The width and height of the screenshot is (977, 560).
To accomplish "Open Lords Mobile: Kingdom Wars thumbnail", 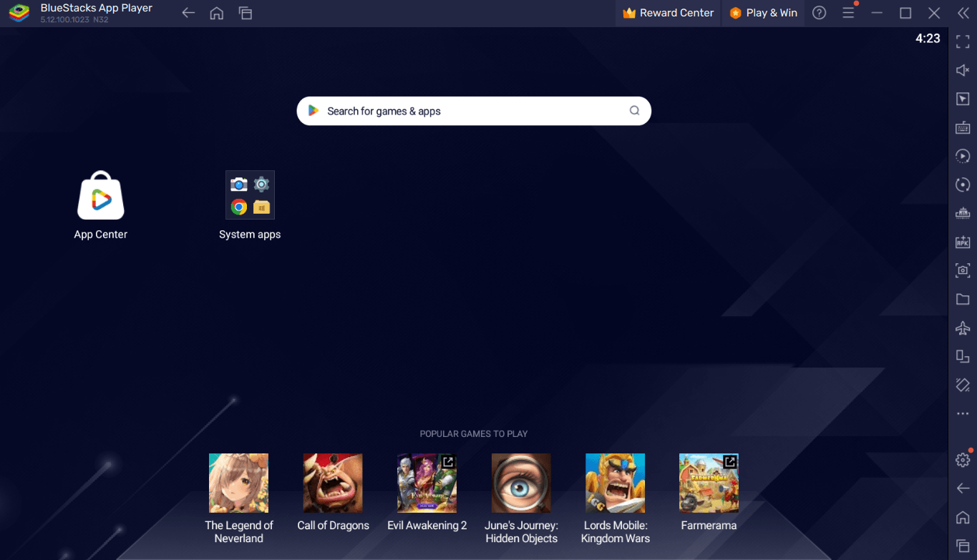I will click(615, 483).
